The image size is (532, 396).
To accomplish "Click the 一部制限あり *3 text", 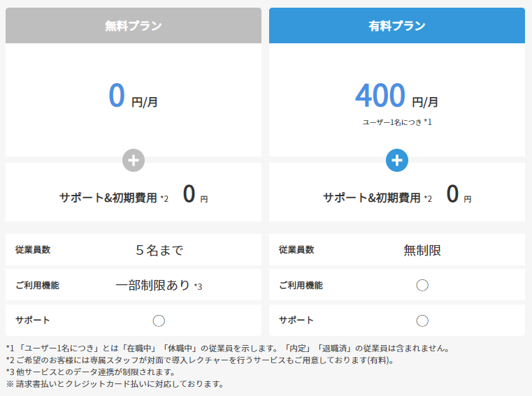I will 159,285.
